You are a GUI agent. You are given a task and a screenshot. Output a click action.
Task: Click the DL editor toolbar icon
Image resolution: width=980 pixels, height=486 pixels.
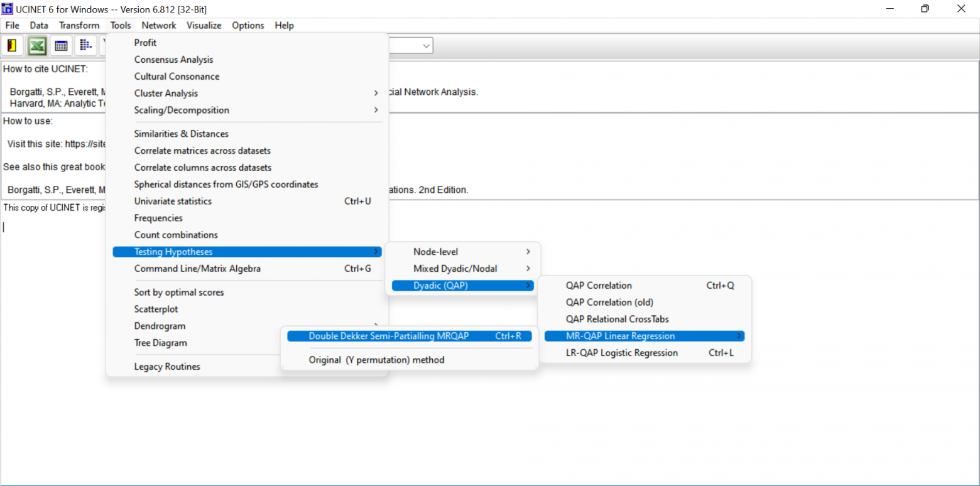tap(85, 46)
